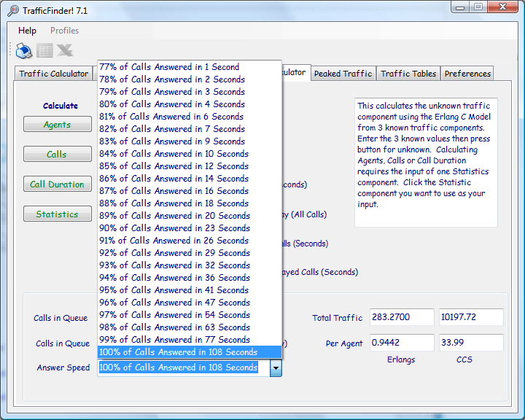The width and height of the screenshot is (525, 420).
Task: Click the Call Duration button
Action: [58, 184]
